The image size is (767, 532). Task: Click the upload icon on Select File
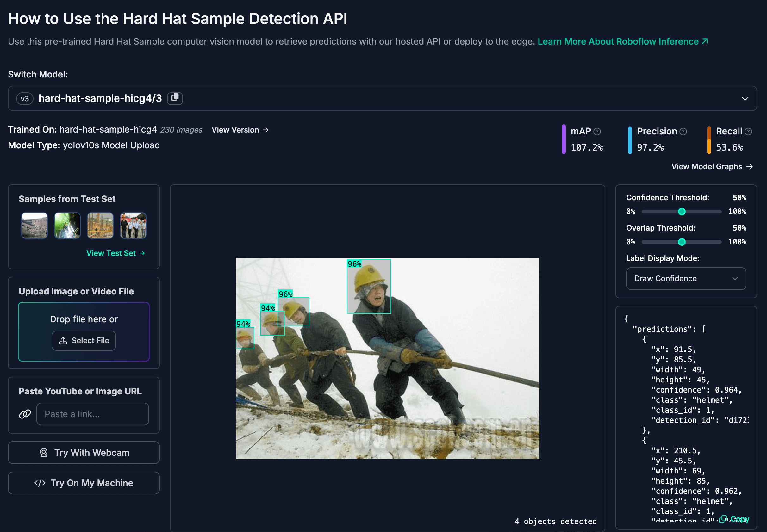[63, 340]
